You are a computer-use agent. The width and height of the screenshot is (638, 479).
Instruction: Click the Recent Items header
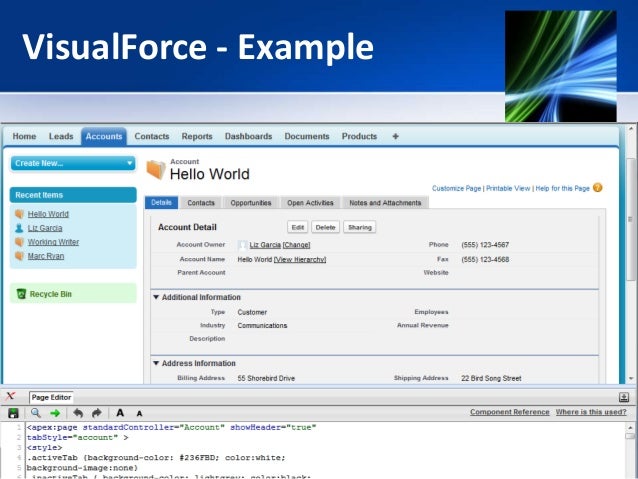coord(73,195)
